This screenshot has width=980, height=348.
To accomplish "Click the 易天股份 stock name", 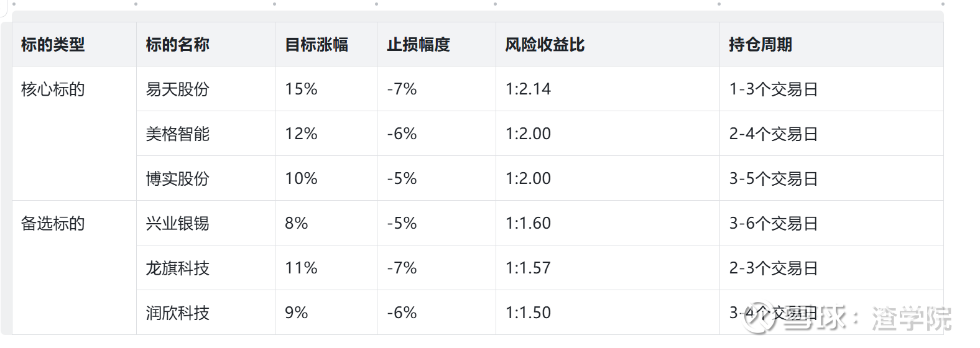I will coord(177,89).
